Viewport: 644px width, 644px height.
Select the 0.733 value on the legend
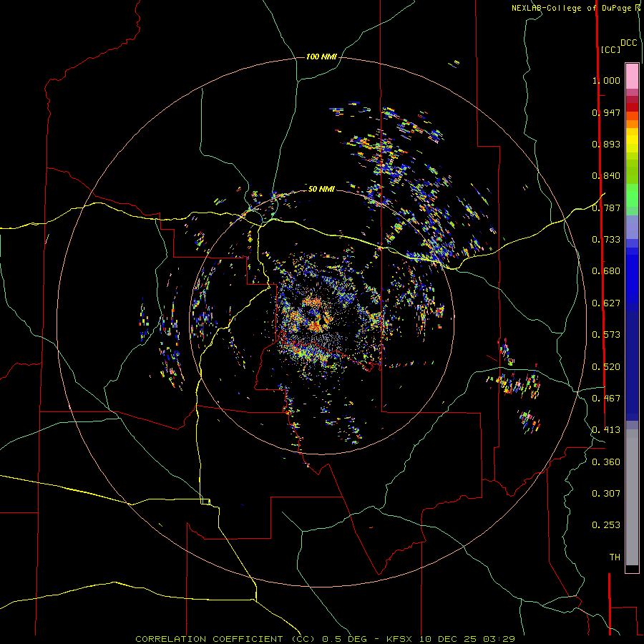pyautogui.click(x=606, y=240)
